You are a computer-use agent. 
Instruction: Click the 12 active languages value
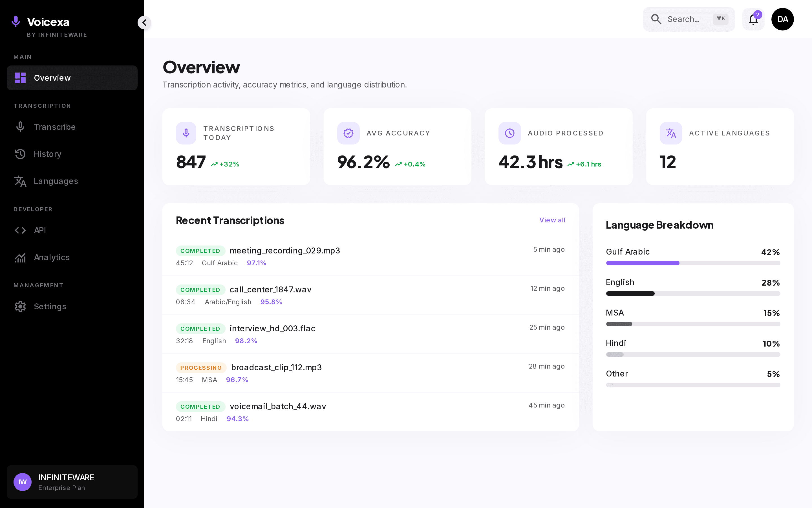(x=668, y=162)
